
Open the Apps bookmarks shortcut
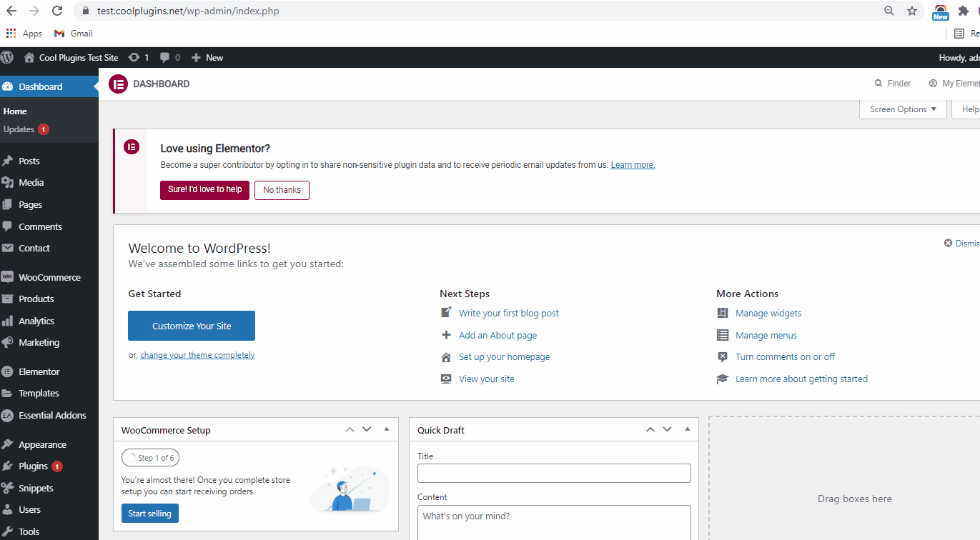click(x=24, y=34)
